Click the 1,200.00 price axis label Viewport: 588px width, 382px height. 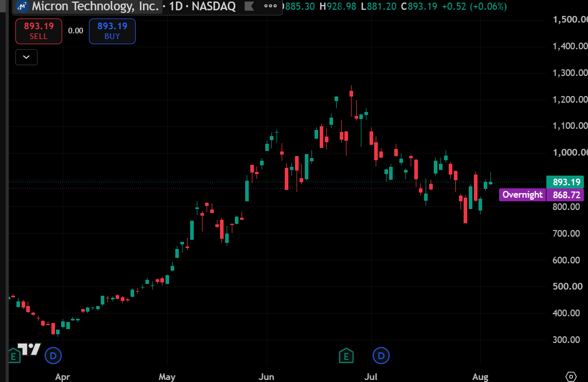pos(570,99)
